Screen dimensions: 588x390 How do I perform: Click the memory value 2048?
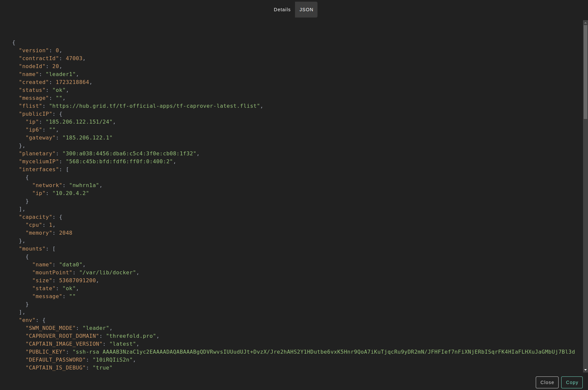(x=65, y=233)
